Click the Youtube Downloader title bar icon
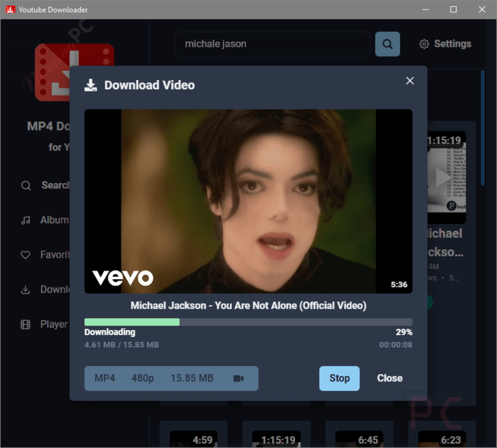 tap(11, 10)
